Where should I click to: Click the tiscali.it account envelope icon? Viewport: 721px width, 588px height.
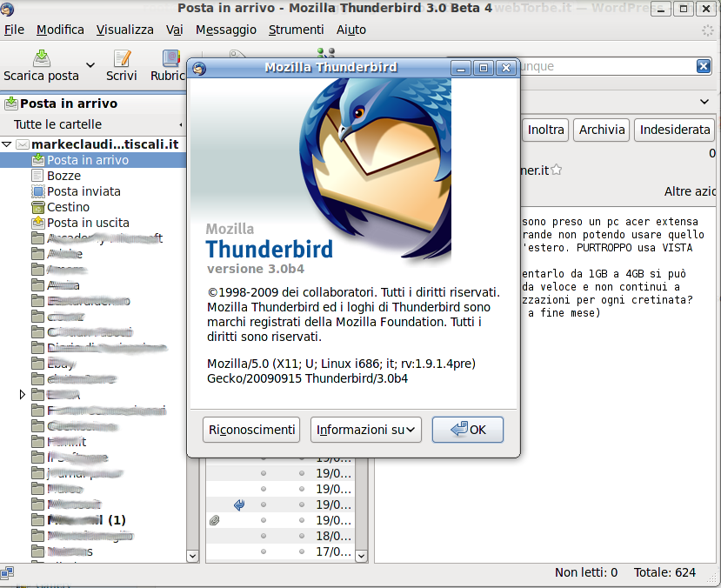coord(23,144)
